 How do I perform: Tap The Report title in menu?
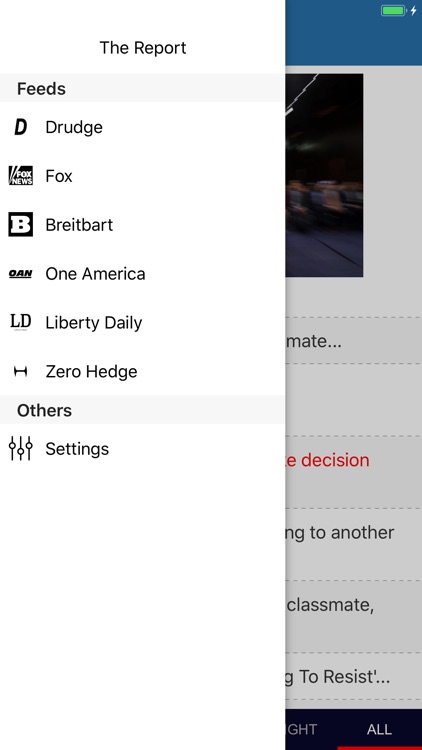tap(143, 48)
